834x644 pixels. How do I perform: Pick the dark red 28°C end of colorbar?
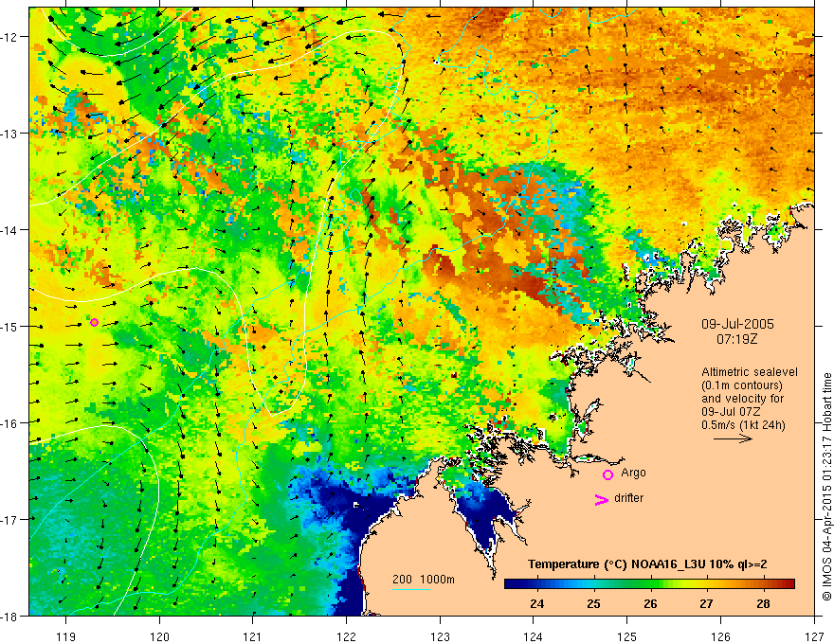[789, 584]
